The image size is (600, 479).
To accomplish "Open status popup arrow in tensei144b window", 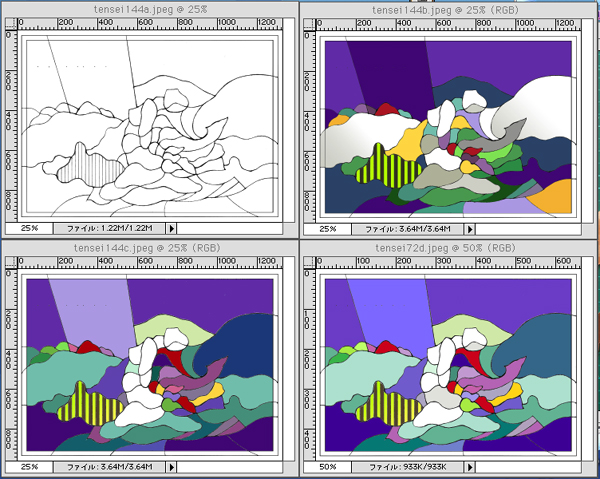I will point(472,229).
